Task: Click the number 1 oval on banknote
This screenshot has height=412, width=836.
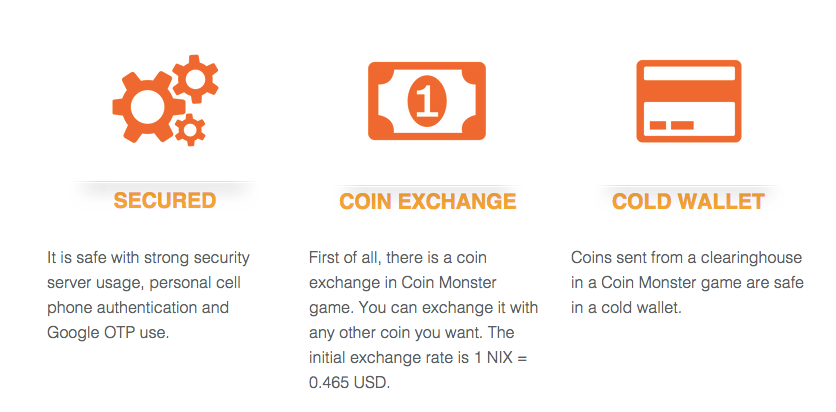Action: click(x=427, y=101)
